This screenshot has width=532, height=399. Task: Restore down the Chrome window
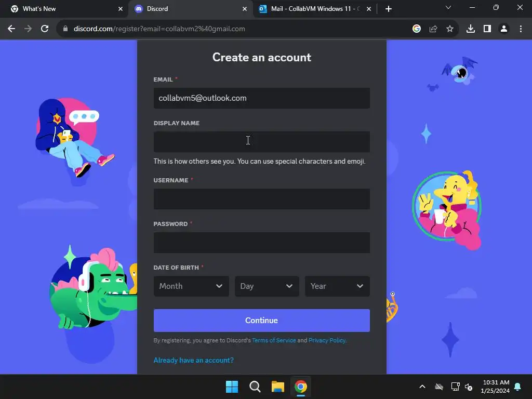click(496, 7)
